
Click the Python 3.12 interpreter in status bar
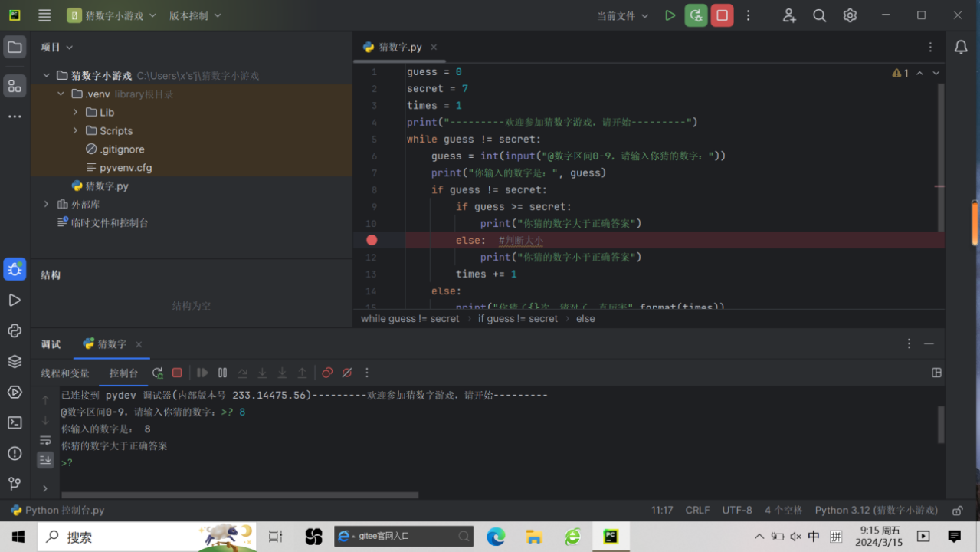(x=875, y=510)
